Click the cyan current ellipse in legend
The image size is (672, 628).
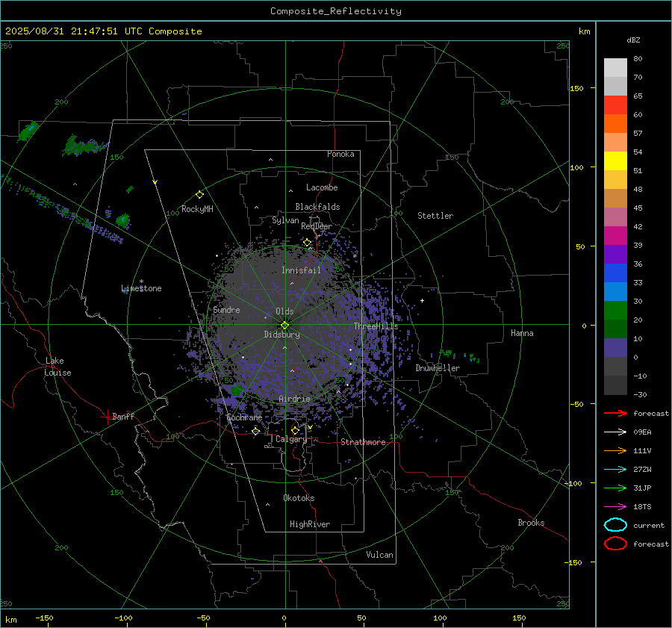pos(615,525)
